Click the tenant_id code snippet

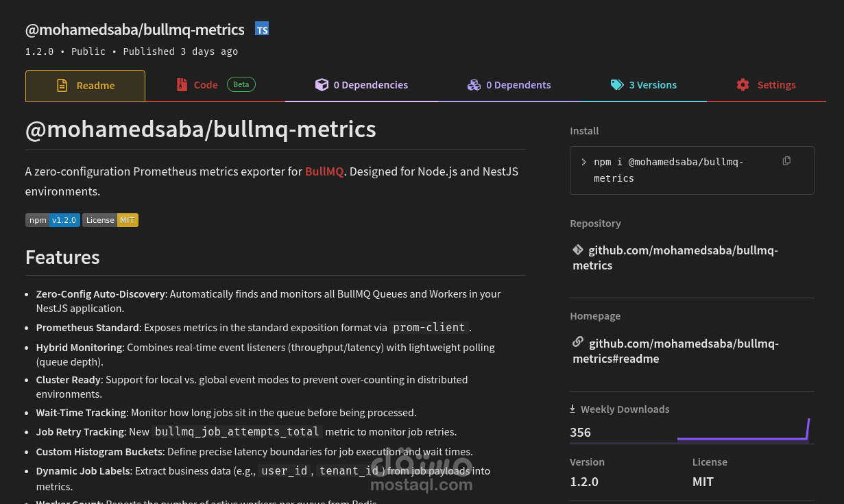349,471
